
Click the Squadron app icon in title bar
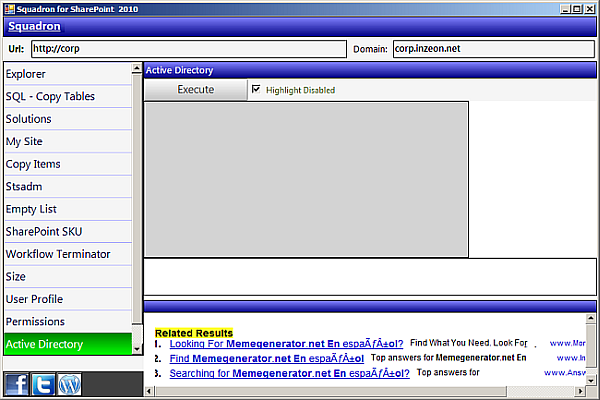[10, 9]
